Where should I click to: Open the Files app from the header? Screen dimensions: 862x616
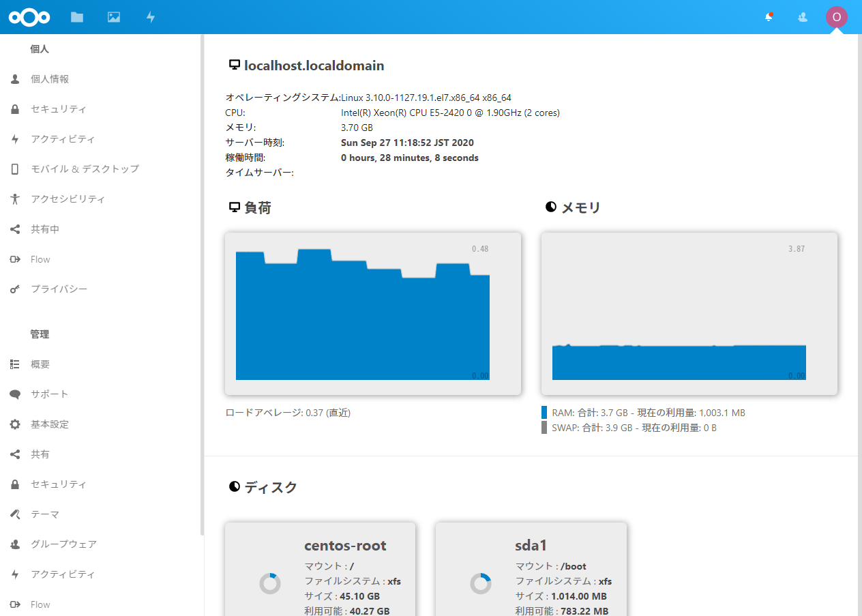[x=77, y=17]
